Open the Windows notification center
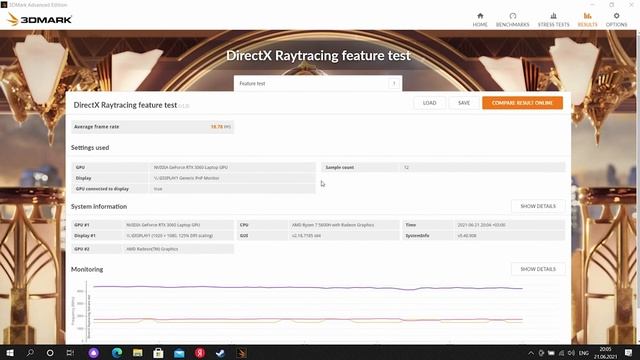 click(629, 353)
